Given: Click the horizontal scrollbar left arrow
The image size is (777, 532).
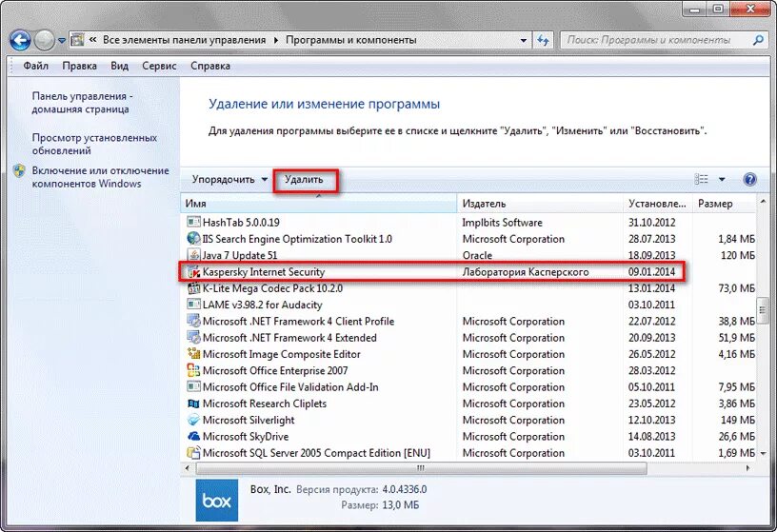Looking at the screenshot, I should click(x=188, y=468).
